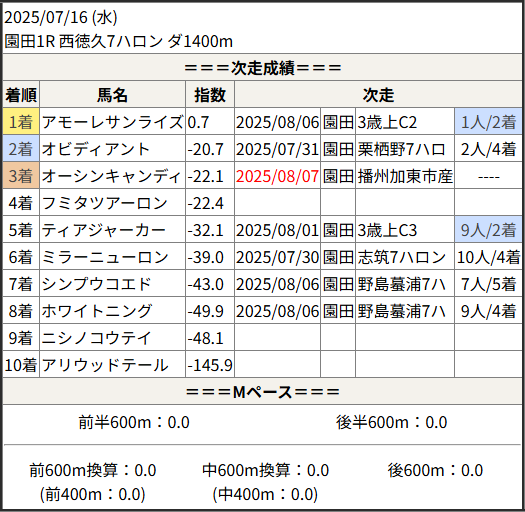
Task: Click the 次走 column header
Action: pos(378,95)
